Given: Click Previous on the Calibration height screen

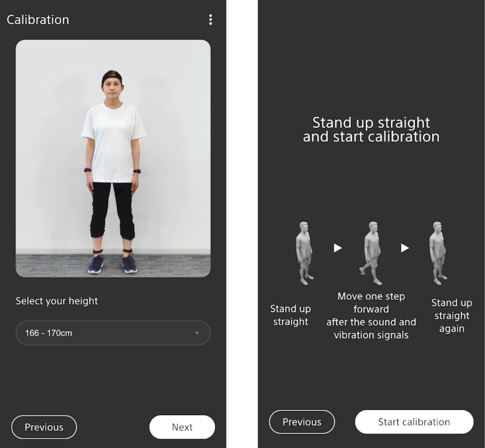Looking at the screenshot, I should click(44, 427).
